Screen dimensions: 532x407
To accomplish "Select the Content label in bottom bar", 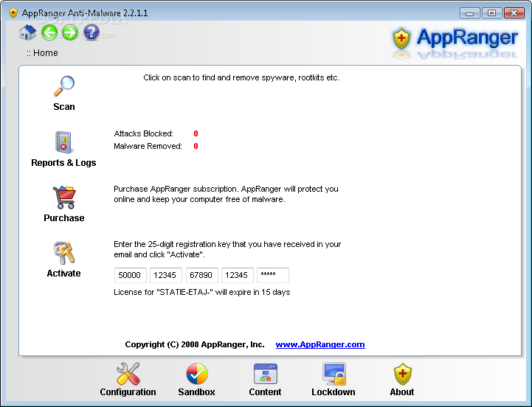I will 266,392.
